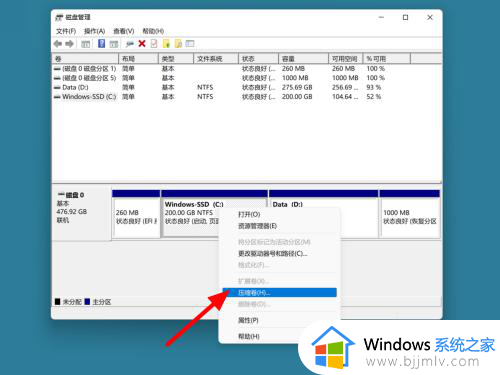Click the 200.00 GB capacity cell in list
500x375 pixels.
[297, 97]
